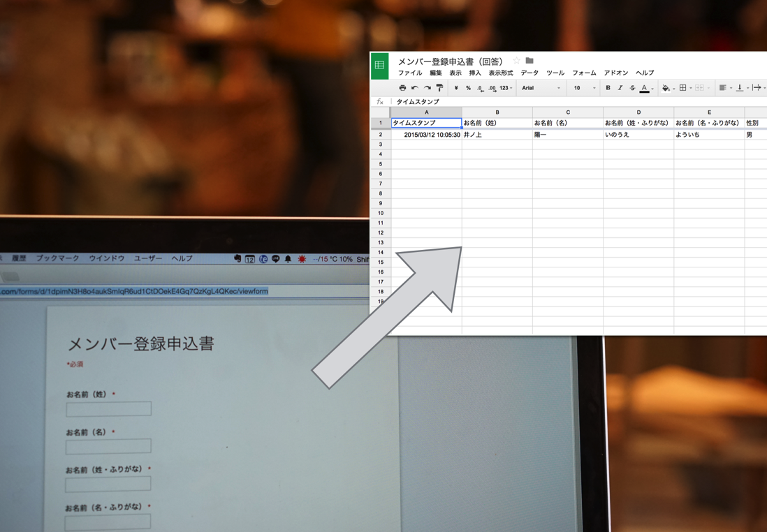Click the Undo arrow in the toolbar
The width and height of the screenshot is (767, 532).
pos(415,88)
